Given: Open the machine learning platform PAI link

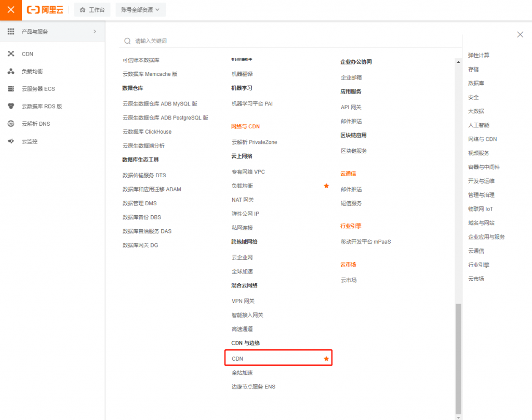Looking at the screenshot, I should point(252,103).
